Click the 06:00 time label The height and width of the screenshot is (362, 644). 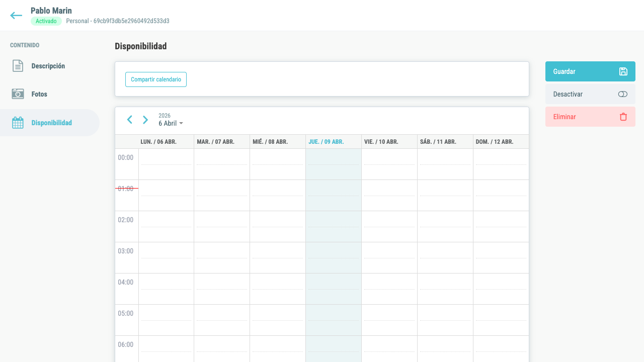tap(126, 344)
